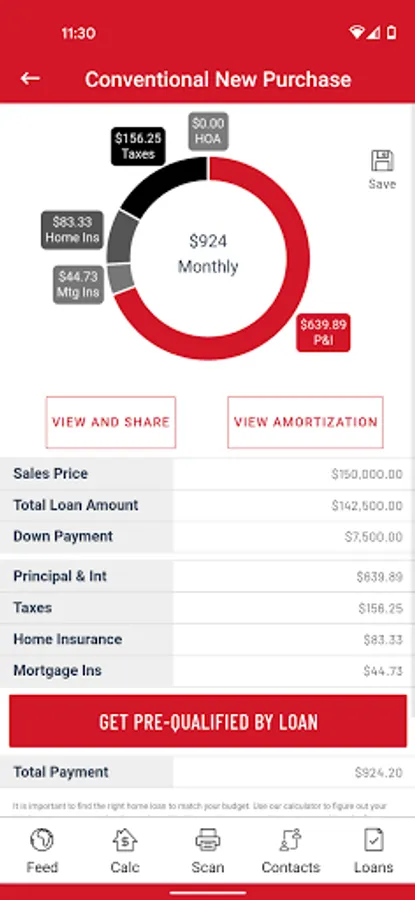Tap the back arrow icon
Viewport: 415px width, 900px height.
pos(30,79)
